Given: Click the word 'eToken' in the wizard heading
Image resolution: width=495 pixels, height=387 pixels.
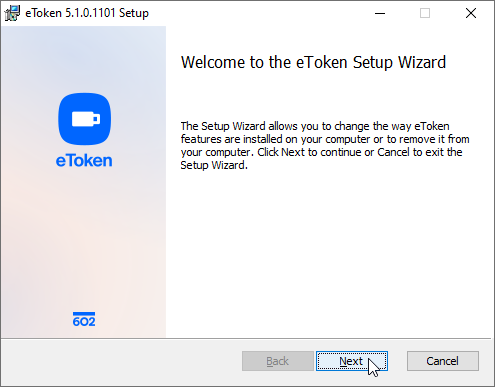Looking at the screenshot, I should tap(322, 62).
